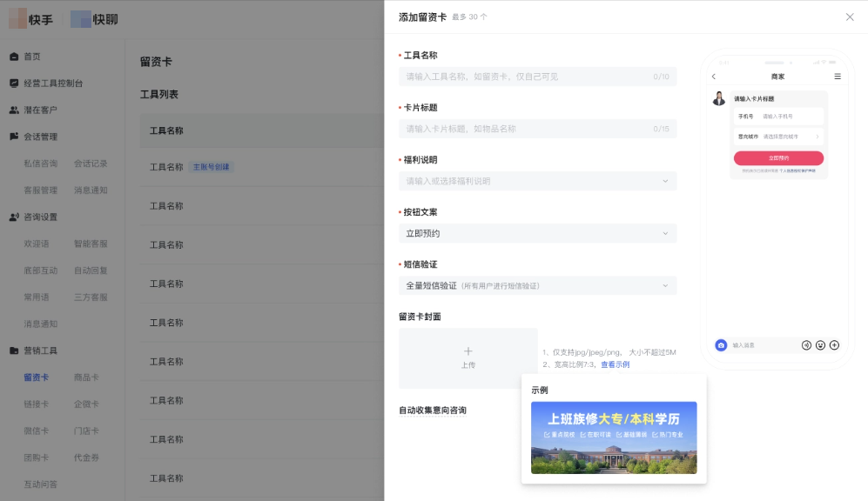The image size is (868, 501).
Task: Open the emoji icon in the preview input bar
Action: [x=819, y=345]
